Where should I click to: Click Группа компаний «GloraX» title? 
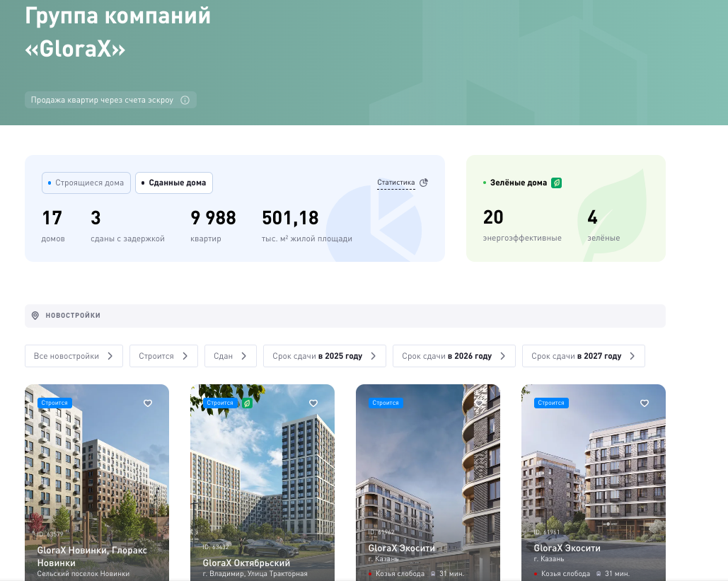[x=118, y=32]
